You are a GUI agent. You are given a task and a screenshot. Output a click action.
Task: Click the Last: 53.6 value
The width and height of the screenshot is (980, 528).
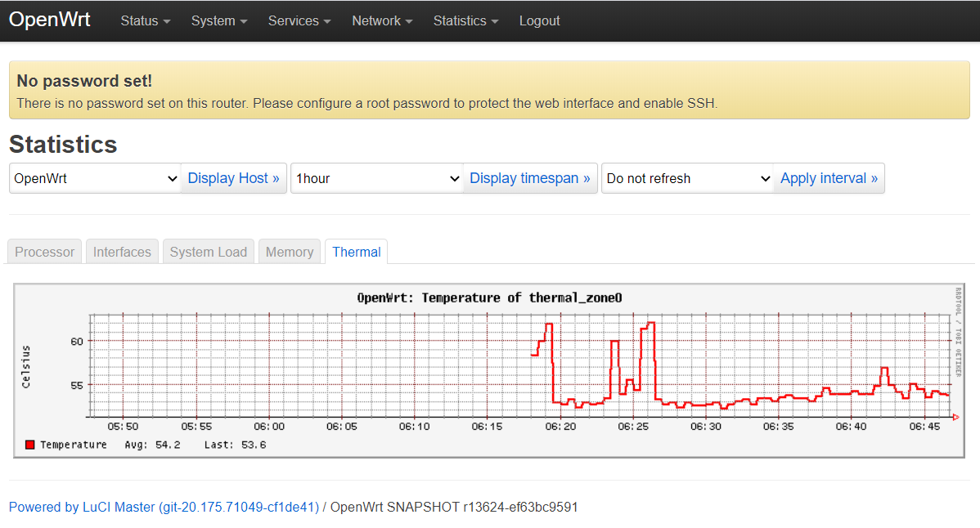[235, 445]
